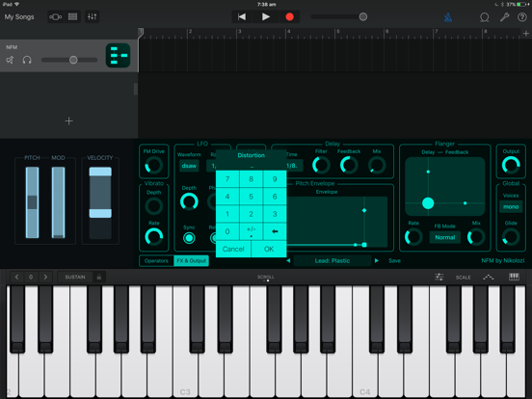
Task: Open the Voices mono selector
Action: point(511,206)
